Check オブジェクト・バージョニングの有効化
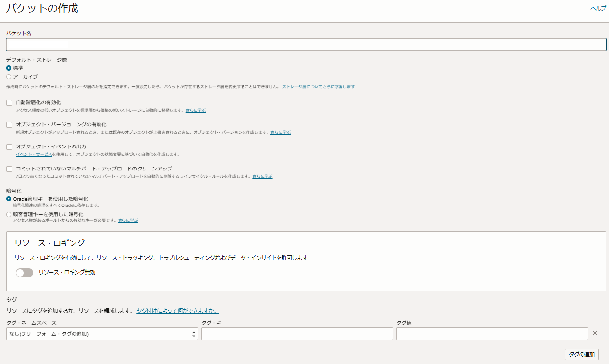Screen dimensions: 609x364 click(x=9, y=125)
